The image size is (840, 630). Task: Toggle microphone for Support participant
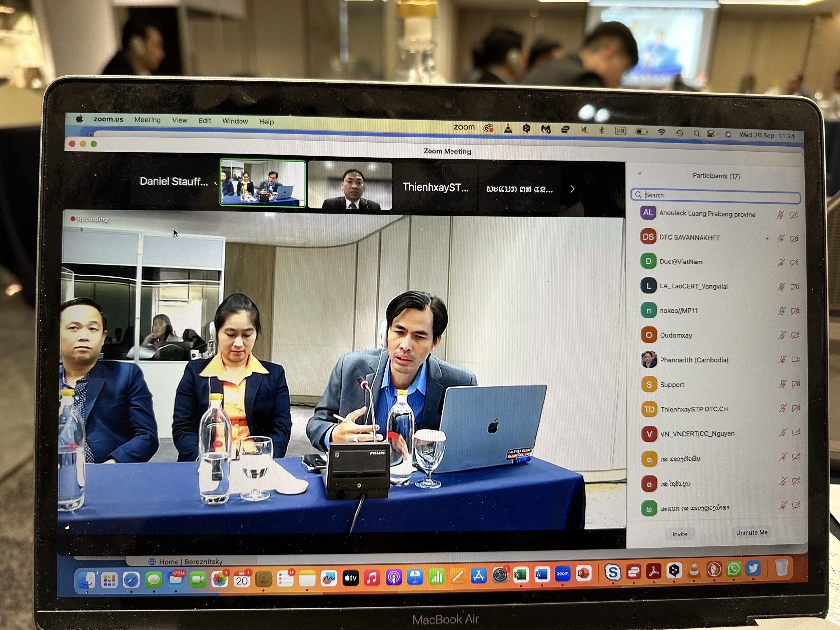(782, 384)
